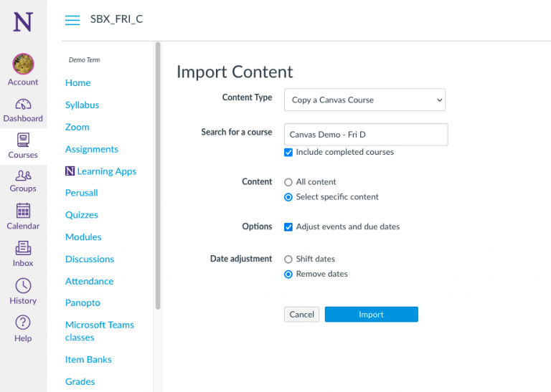Viewport: 551px width, 392px height.
Task: Open the Help question mark icon
Action: click(x=23, y=322)
